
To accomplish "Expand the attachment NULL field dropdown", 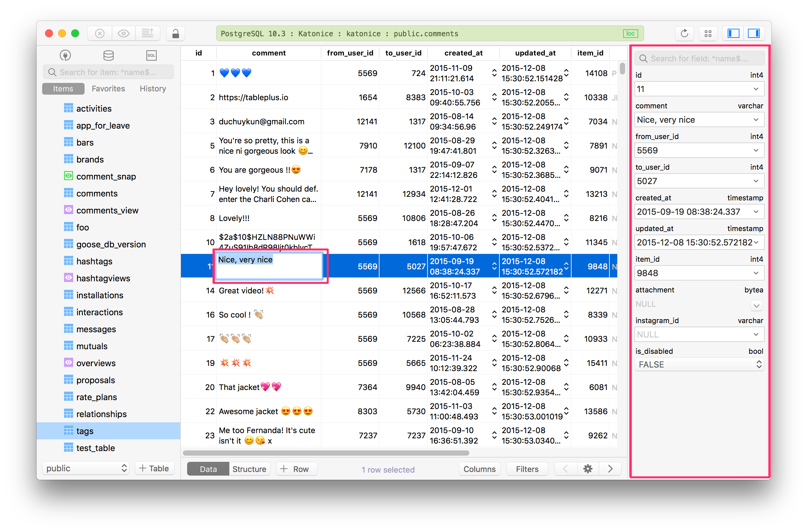I will pos(756,305).
